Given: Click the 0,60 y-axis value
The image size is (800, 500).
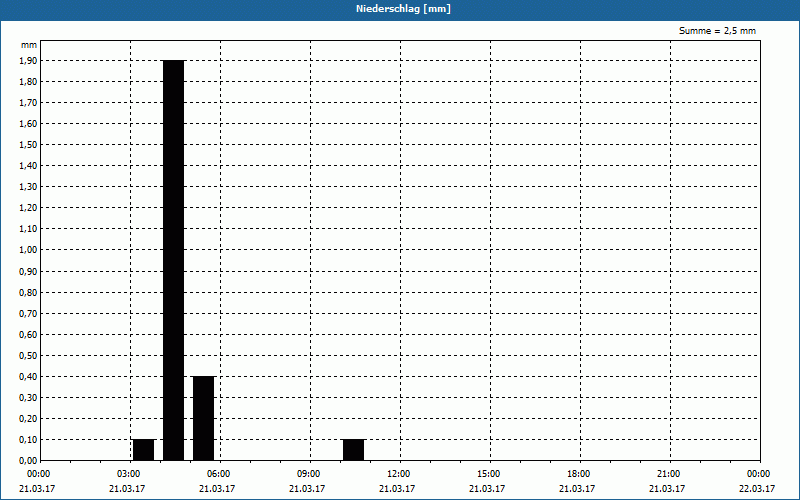Looking at the screenshot, I should pyautogui.click(x=28, y=335).
